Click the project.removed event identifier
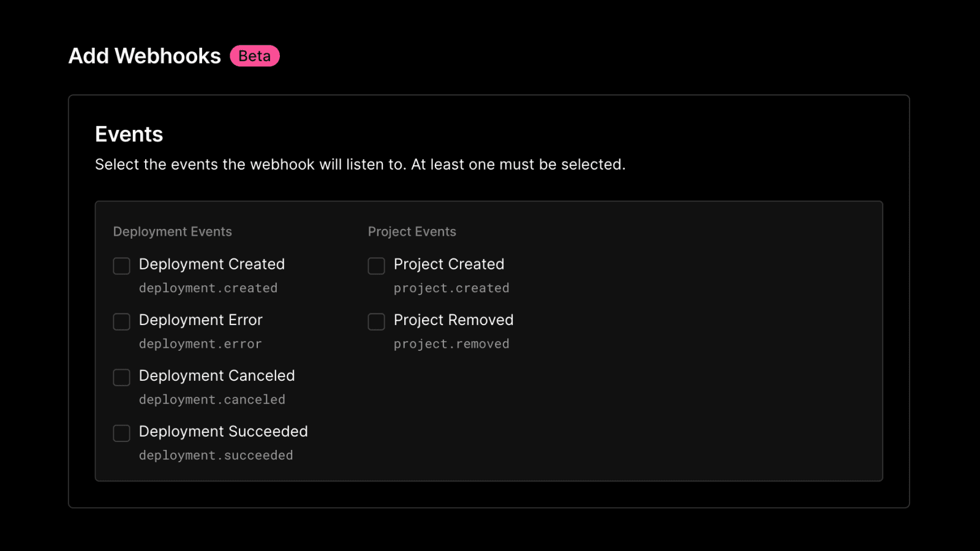Image resolution: width=980 pixels, height=551 pixels. click(x=451, y=344)
